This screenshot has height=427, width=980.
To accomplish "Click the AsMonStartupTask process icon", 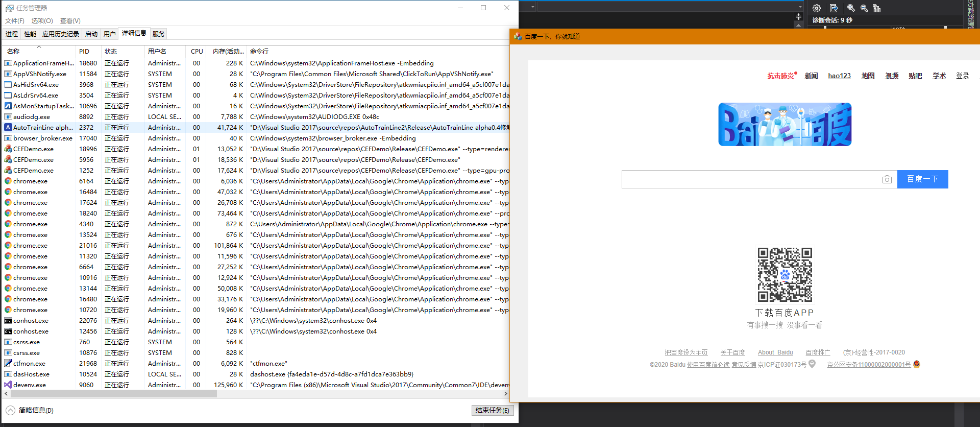I will [x=8, y=106].
